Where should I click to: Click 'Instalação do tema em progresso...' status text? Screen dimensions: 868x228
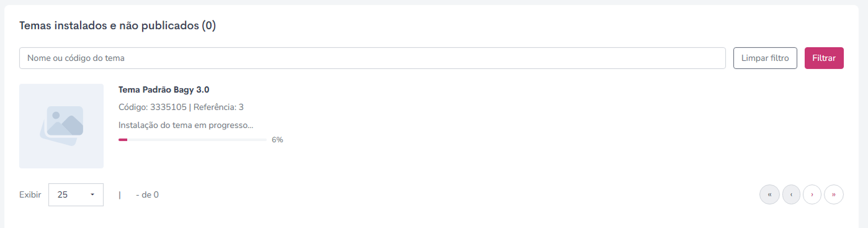(186, 125)
